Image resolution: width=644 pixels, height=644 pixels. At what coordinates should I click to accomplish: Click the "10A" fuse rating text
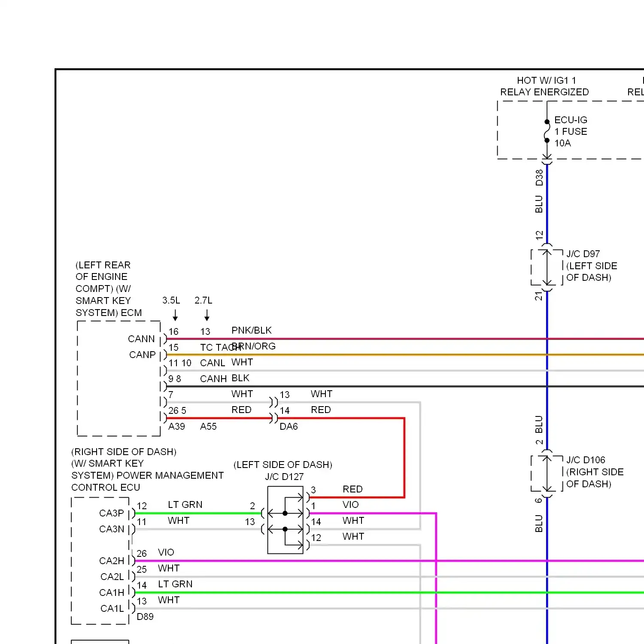pos(562,143)
